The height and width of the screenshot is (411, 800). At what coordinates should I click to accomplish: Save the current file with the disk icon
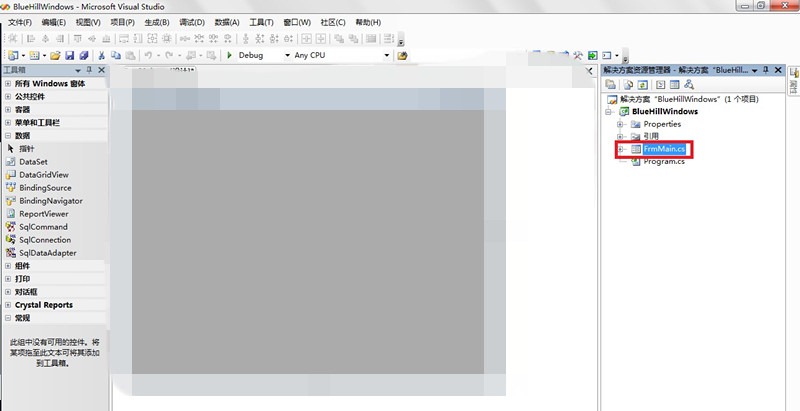69,55
